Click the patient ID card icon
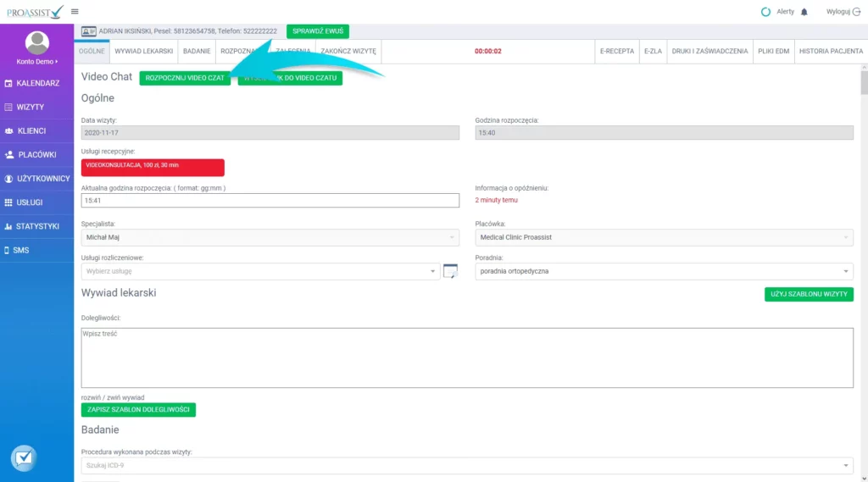 point(88,30)
